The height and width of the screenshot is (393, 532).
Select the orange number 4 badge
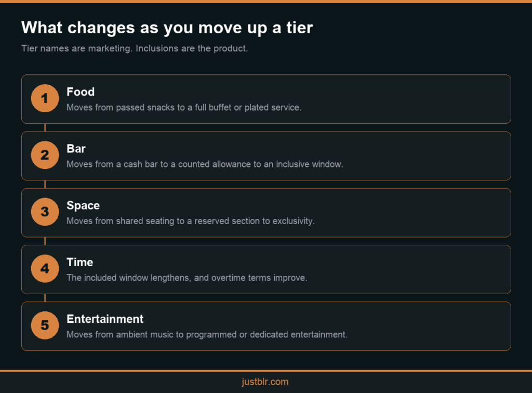(45, 268)
